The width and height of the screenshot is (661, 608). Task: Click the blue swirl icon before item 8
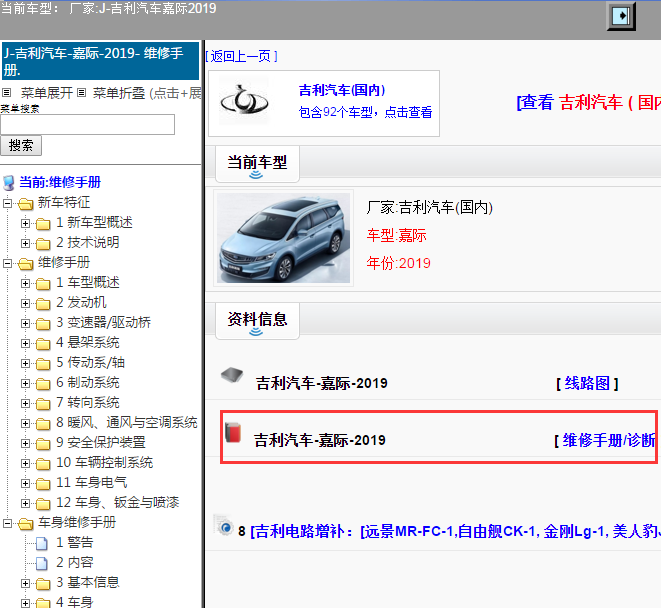(x=225, y=527)
